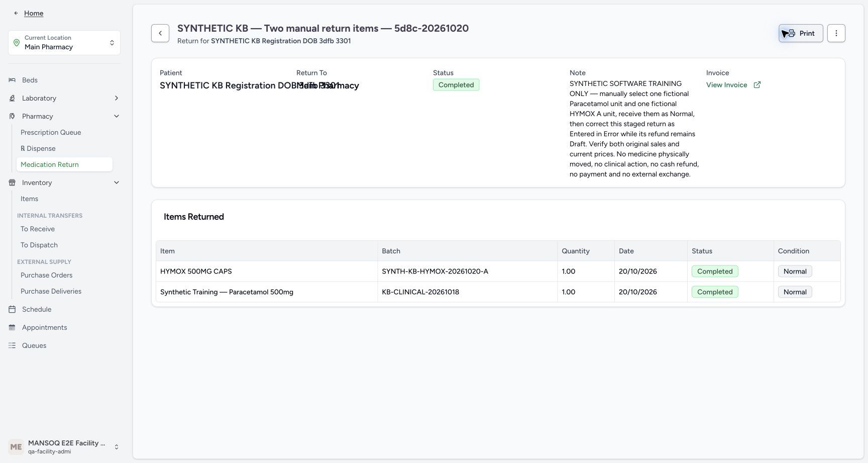Click the green location pin icon
This screenshot has width=868, height=463.
coord(17,43)
